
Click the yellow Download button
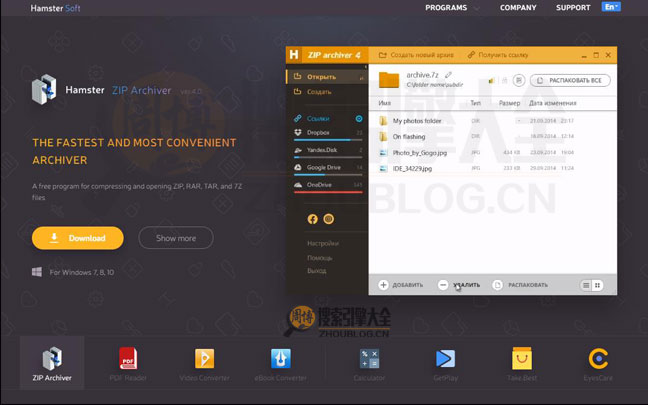tap(78, 238)
